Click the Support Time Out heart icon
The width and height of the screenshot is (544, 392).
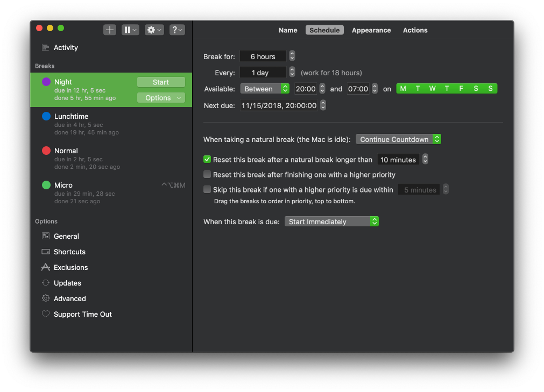45,314
